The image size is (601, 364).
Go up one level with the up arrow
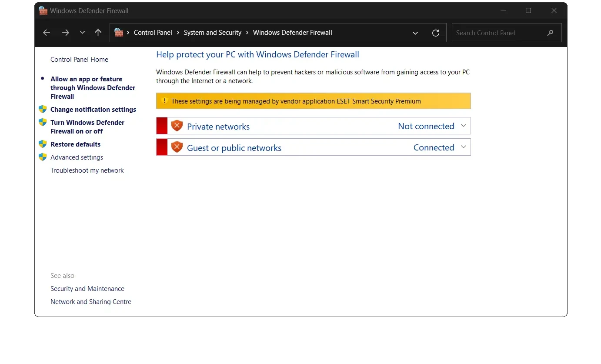coord(98,33)
